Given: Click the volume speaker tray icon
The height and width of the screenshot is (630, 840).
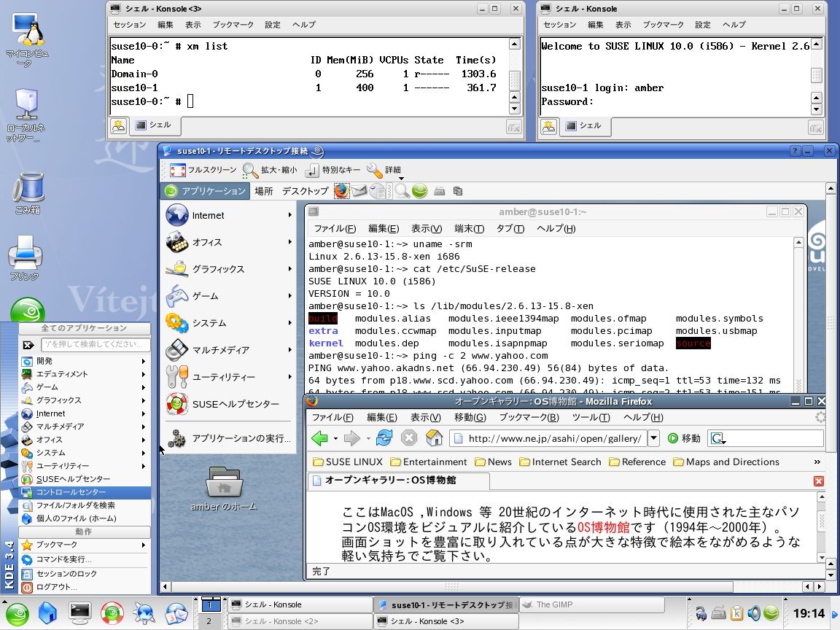Looking at the screenshot, I should [754, 612].
